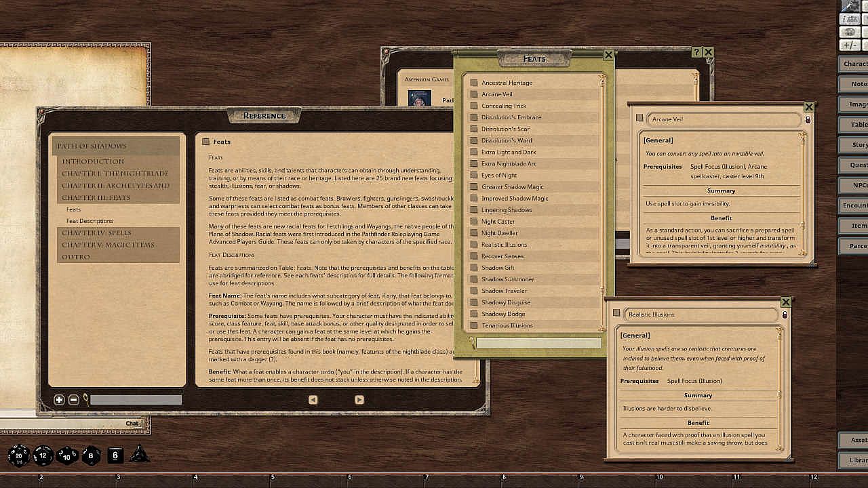Pick up the d10 die
This screenshot has width=868, height=488.
point(67,455)
